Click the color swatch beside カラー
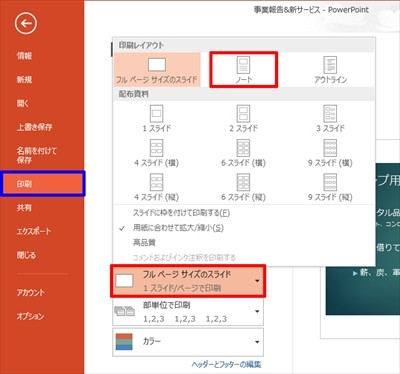This screenshot has width=400, height=374. pyautogui.click(x=124, y=342)
